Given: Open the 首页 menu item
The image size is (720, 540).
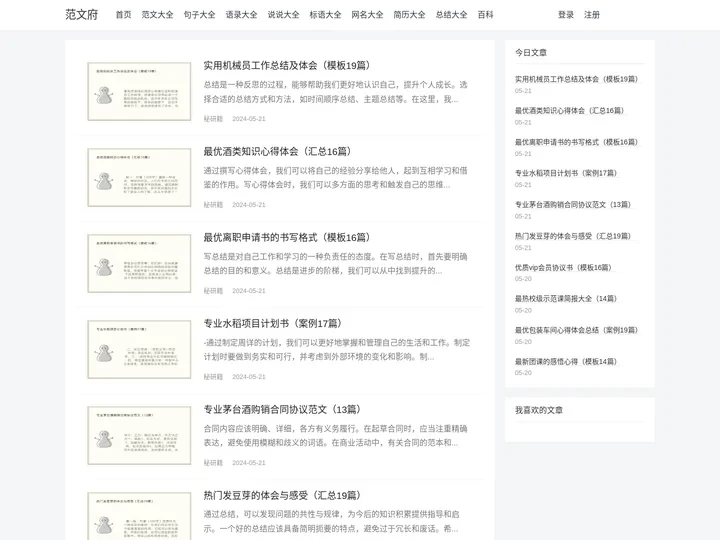Looking at the screenshot, I should pos(123,15).
